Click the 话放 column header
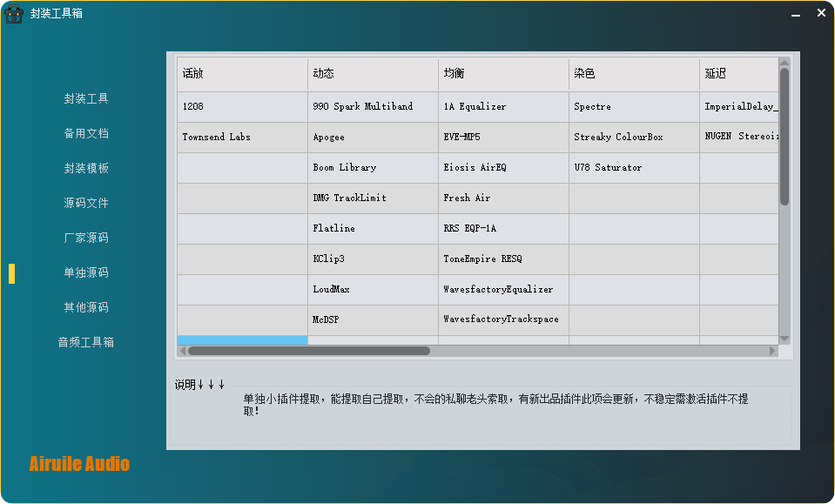Screen dimensions: 835x504 coord(242,74)
